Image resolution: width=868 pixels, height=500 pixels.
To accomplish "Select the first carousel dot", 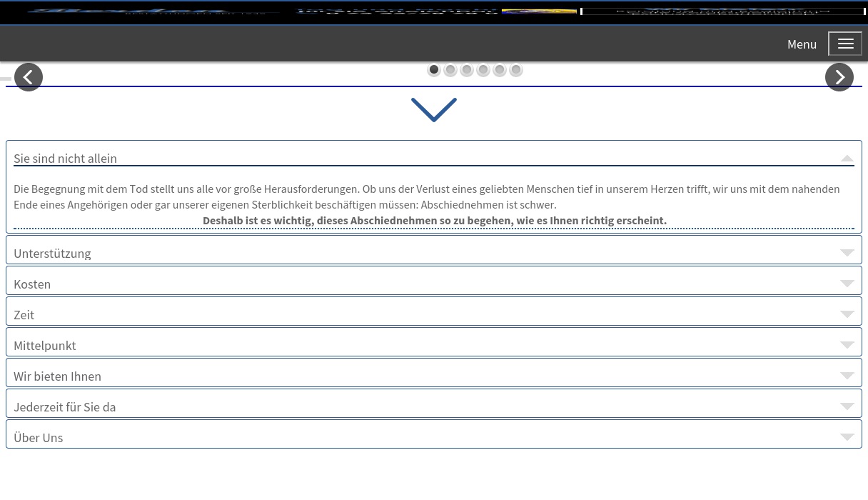I will click(x=434, y=70).
